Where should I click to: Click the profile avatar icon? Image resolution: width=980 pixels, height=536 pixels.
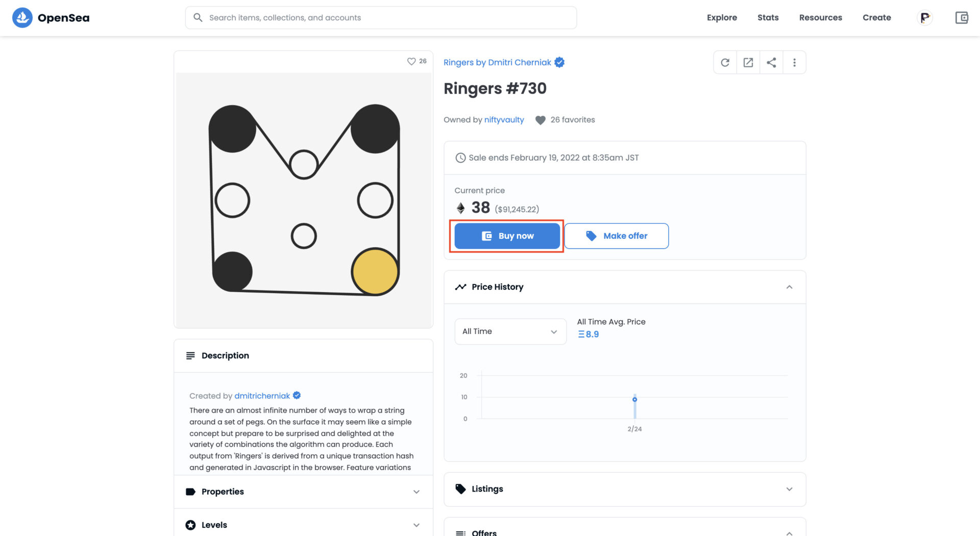click(924, 18)
